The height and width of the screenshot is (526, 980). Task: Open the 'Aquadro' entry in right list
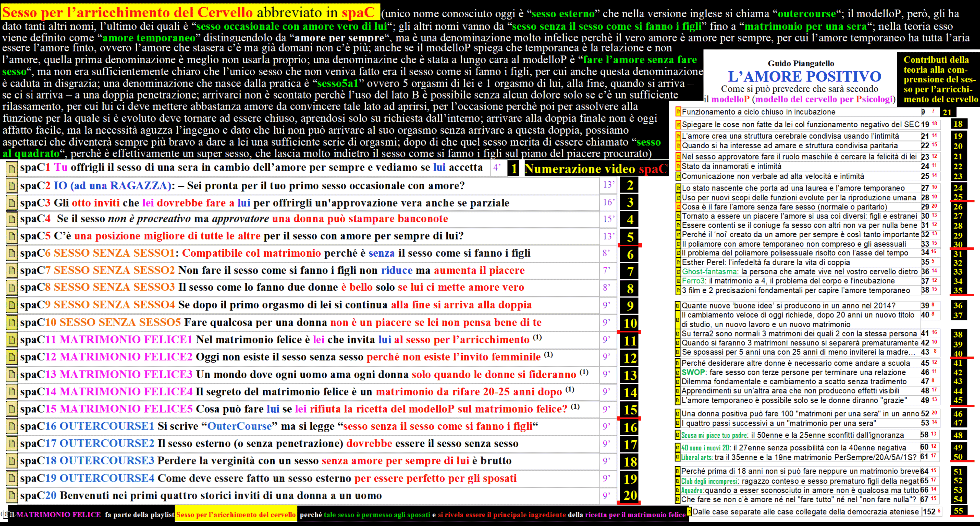tap(800, 490)
